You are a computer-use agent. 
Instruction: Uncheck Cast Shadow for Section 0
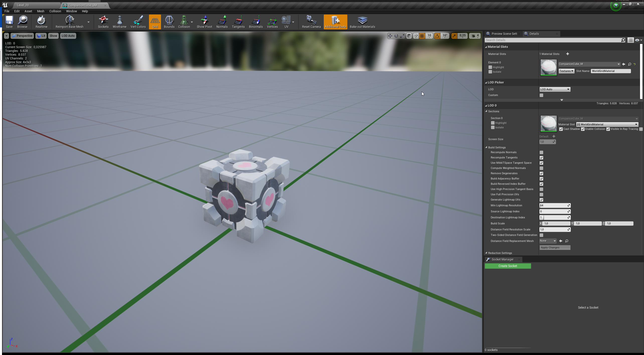[561, 129]
